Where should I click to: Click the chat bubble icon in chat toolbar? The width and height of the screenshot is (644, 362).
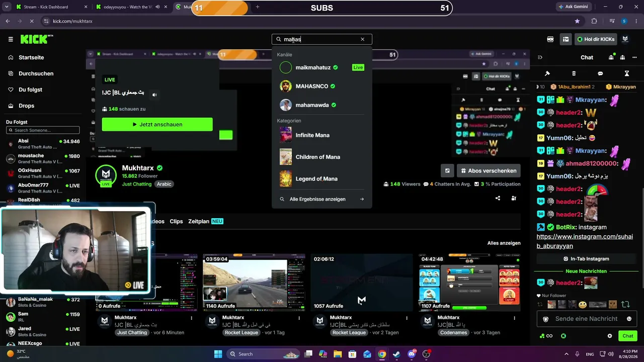(x=600, y=73)
